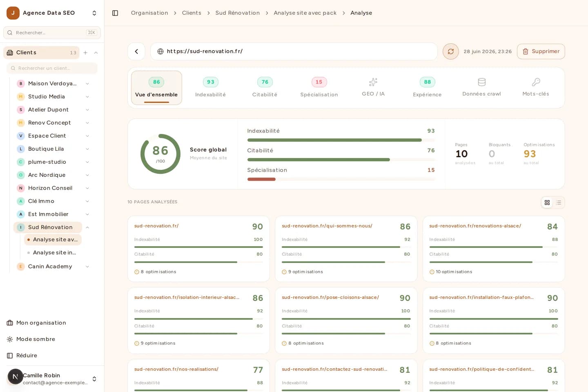The height and width of the screenshot is (392, 588).
Task: Click Organisation in breadcrumb
Action: [x=149, y=13]
